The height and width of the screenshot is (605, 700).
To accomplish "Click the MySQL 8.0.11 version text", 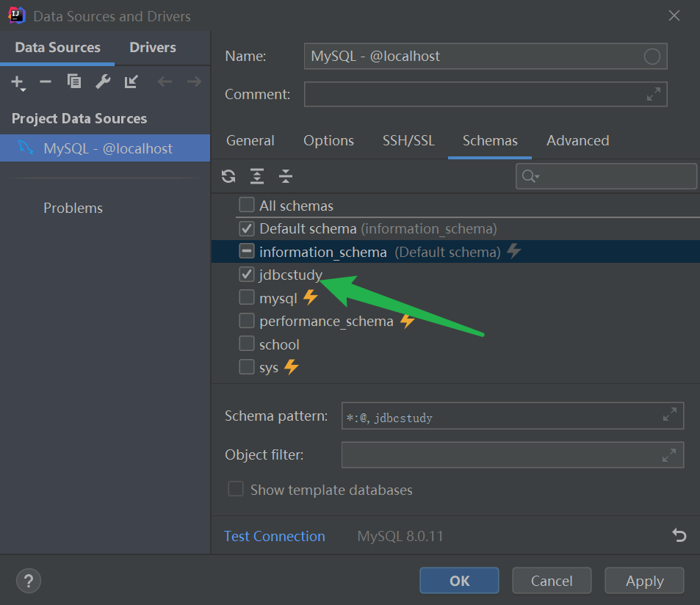I will tap(400, 536).
